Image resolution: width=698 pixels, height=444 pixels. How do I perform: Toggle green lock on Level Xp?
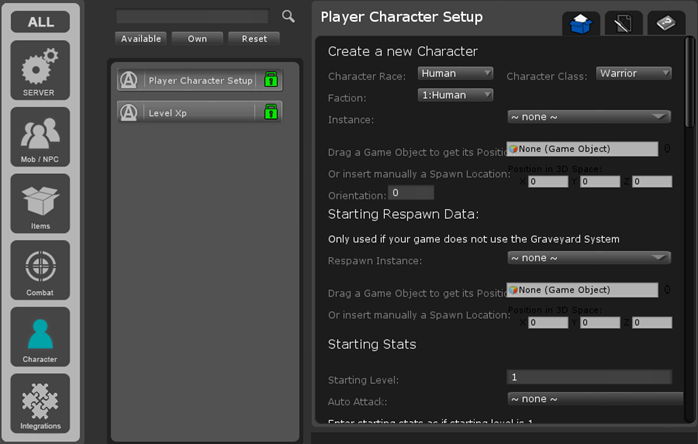[270, 112]
